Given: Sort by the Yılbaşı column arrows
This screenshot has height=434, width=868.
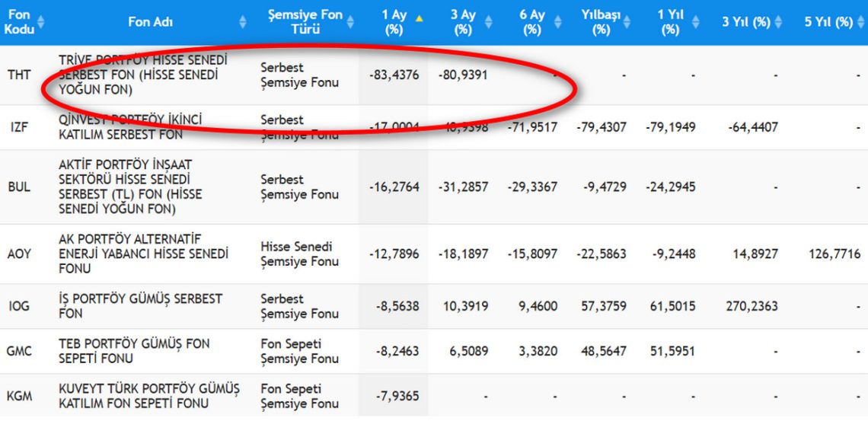Looking at the screenshot, I should click(x=627, y=22).
